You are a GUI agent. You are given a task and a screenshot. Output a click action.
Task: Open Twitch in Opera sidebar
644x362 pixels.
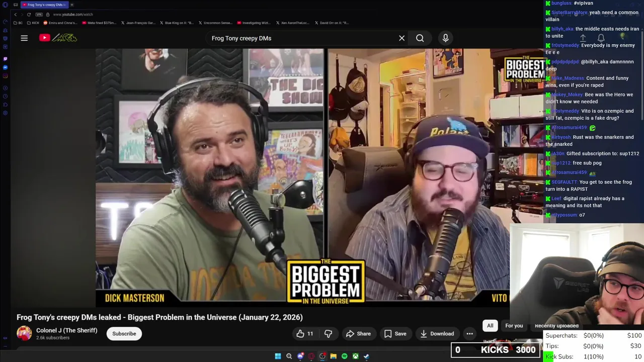[x=5, y=58]
